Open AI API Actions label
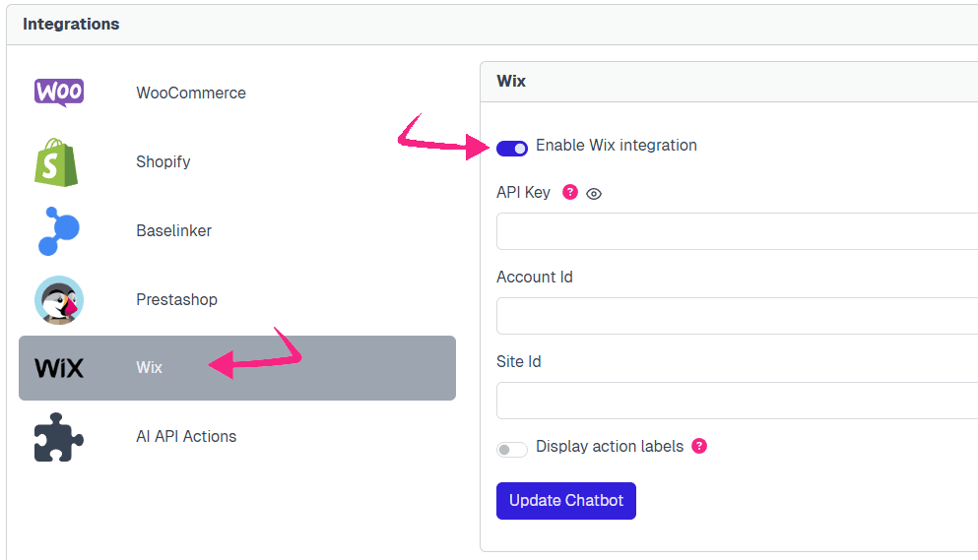The height and width of the screenshot is (560, 978). click(x=186, y=437)
